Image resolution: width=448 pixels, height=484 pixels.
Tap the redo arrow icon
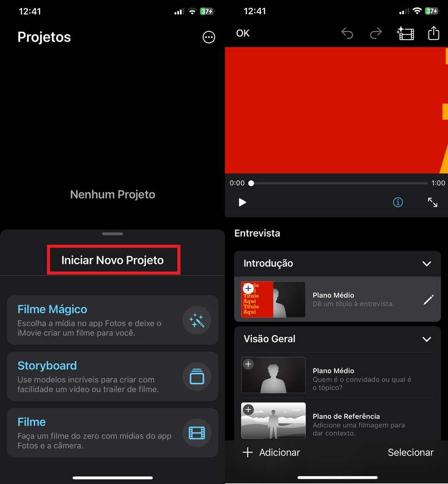point(376,33)
